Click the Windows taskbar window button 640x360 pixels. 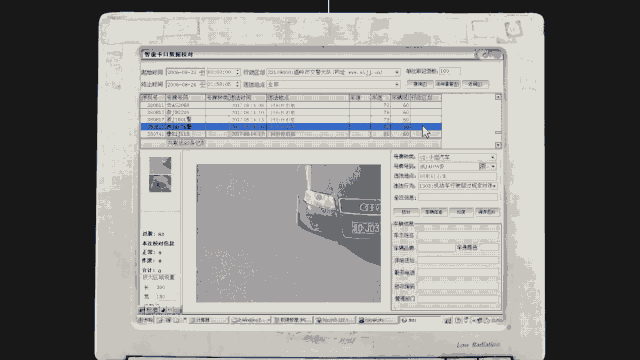pyautogui.click(x=250, y=320)
